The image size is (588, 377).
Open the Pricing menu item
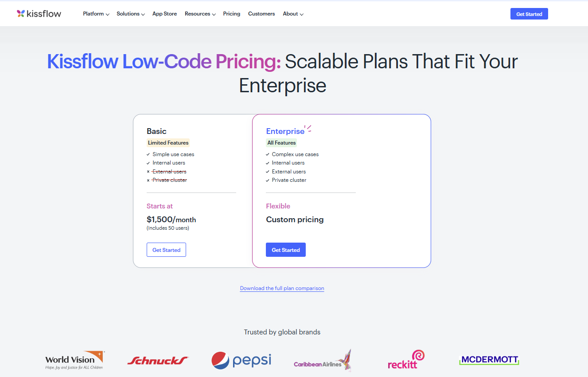click(x=232, y=14)
